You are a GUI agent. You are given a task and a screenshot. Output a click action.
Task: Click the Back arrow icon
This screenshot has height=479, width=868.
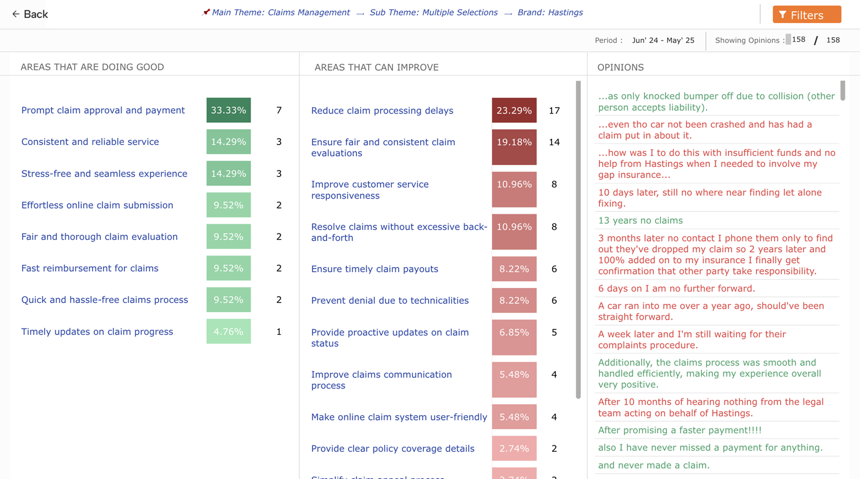[x=16, y=14]
